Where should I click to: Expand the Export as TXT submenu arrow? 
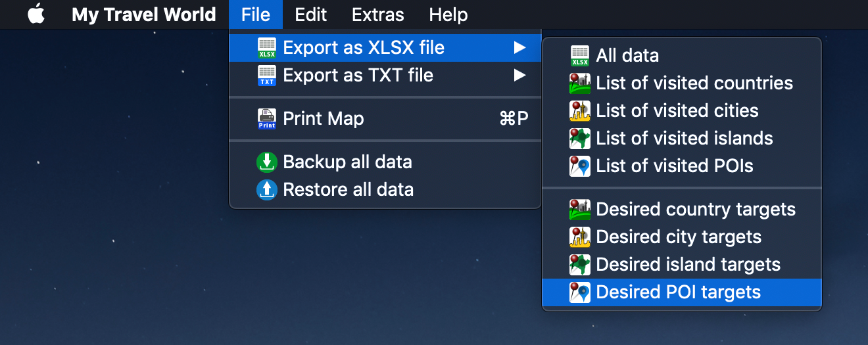(520, 75)
